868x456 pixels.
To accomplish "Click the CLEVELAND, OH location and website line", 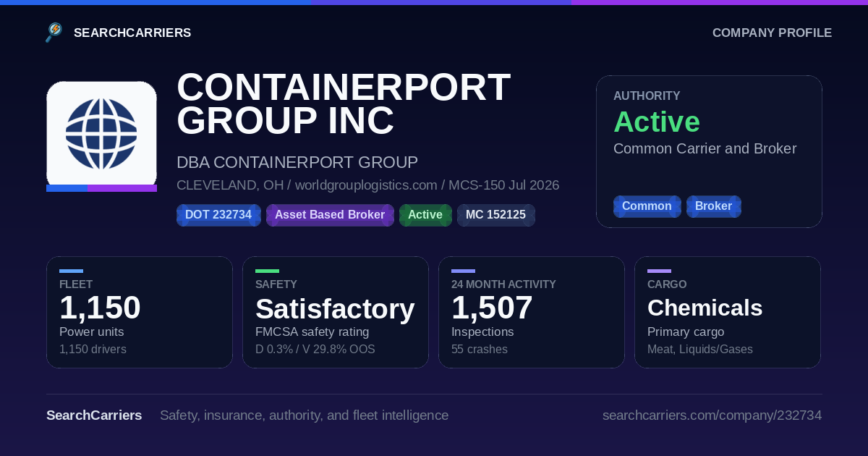I will coord(367,185).
